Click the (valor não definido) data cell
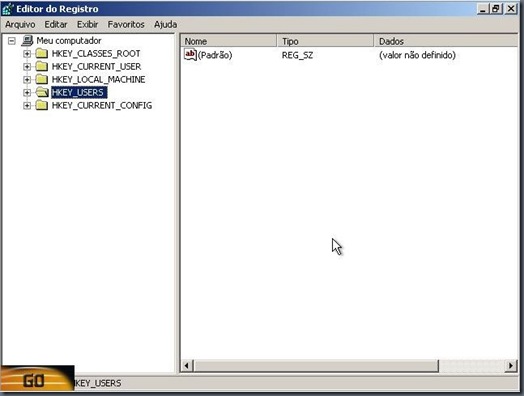524x396 pixels. tap(417, 55)
